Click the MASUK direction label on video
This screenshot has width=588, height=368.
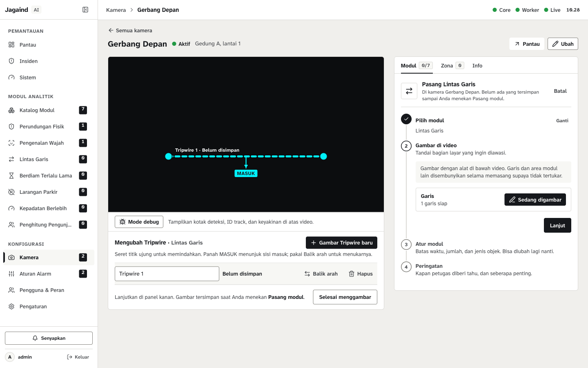pos(246,173)
